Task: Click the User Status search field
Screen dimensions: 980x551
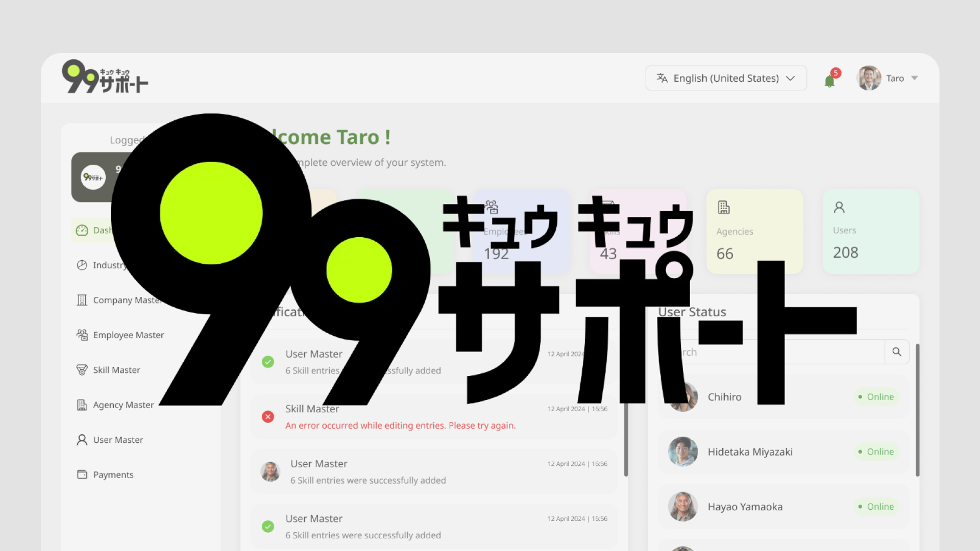Action: 783,352
